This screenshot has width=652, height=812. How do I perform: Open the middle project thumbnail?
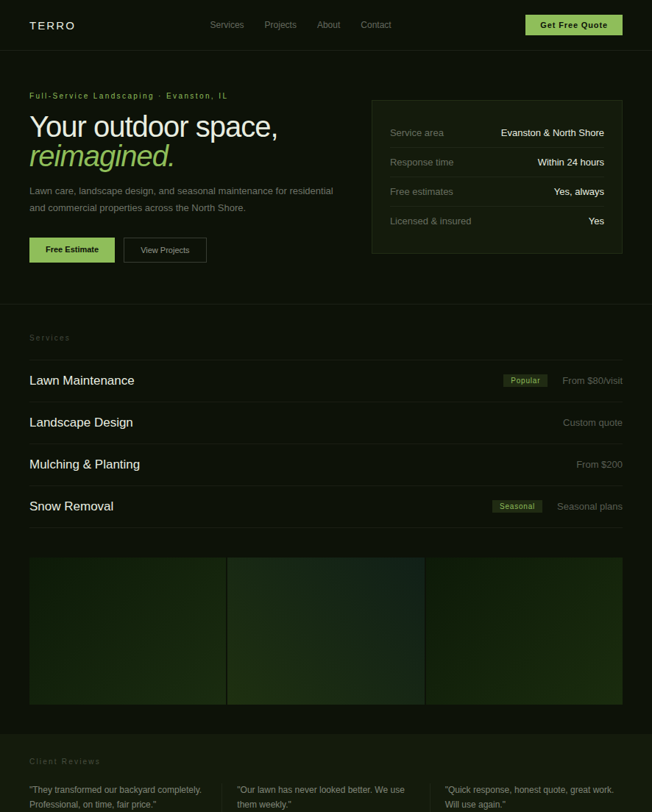point(326,631)
